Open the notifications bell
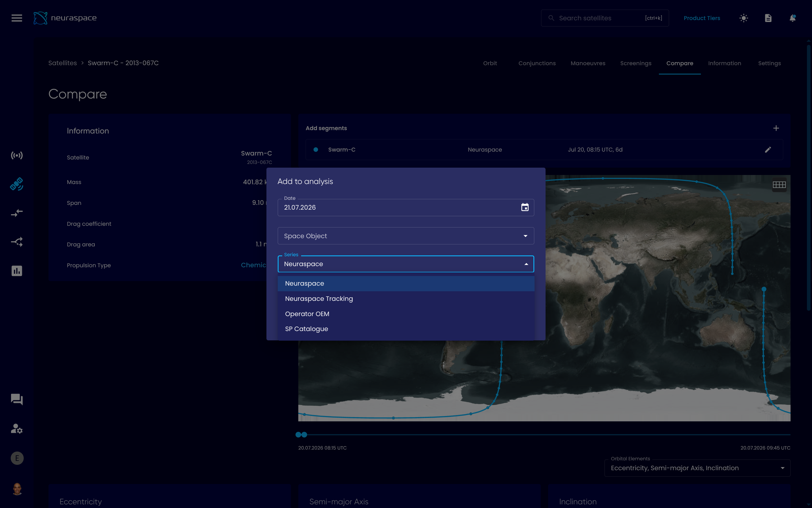The image size is (812, 508). (x=793, y=18)
